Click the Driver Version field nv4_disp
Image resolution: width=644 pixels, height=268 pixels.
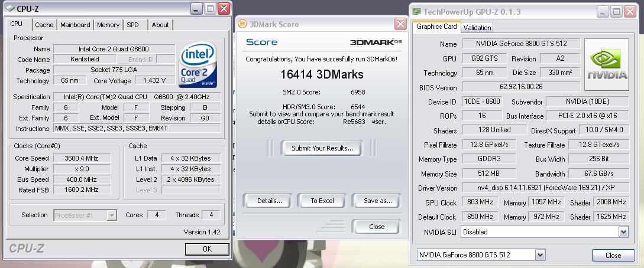click(x=545, y=188)
